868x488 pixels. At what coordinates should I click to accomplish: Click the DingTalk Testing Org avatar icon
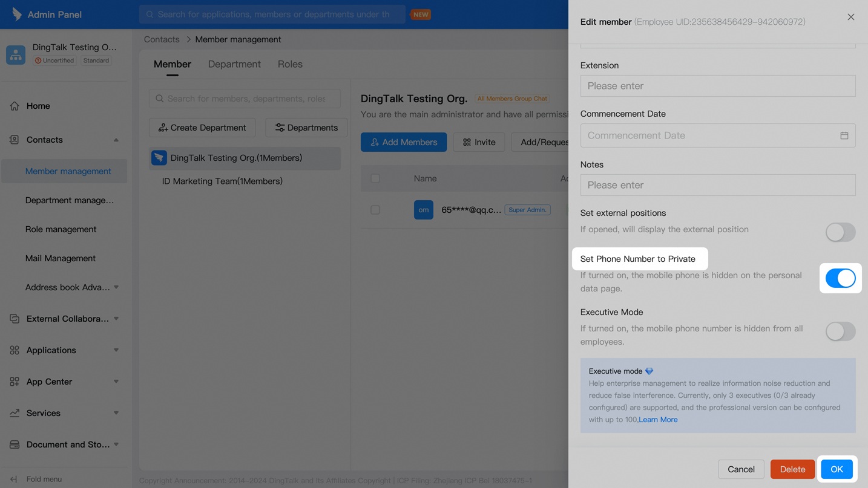click(x=16, y=54)
